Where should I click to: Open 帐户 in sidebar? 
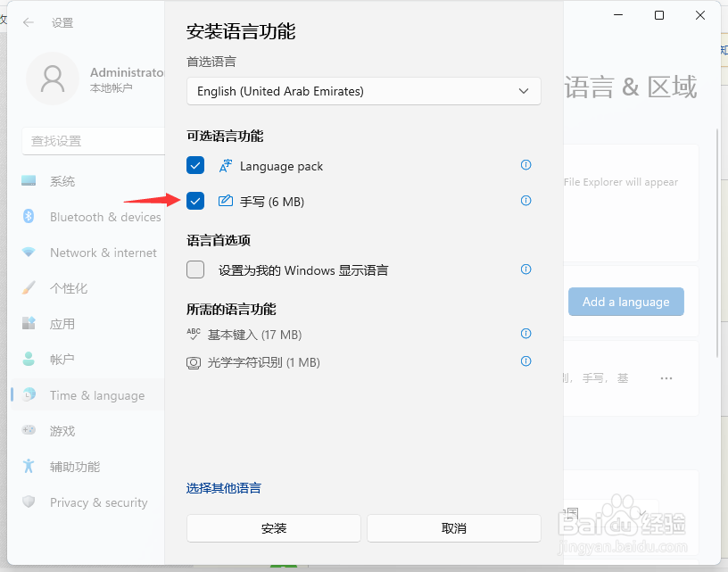coord(87,360)
